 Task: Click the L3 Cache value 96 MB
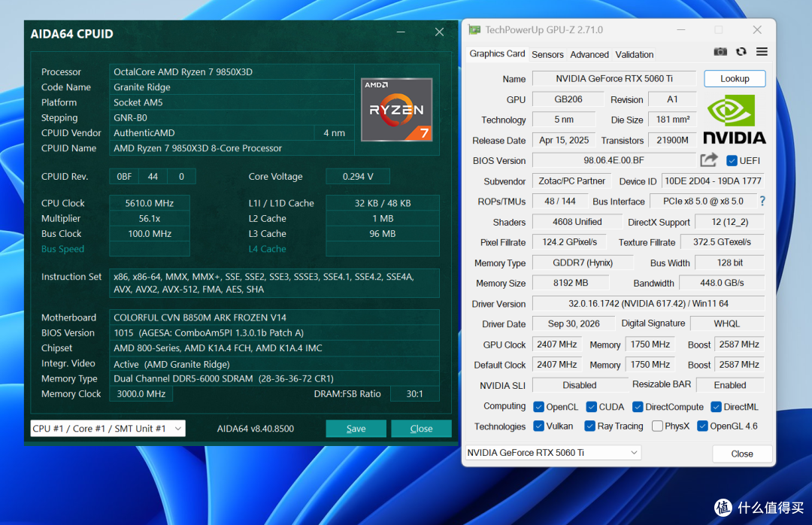click(x=383, y=234)
